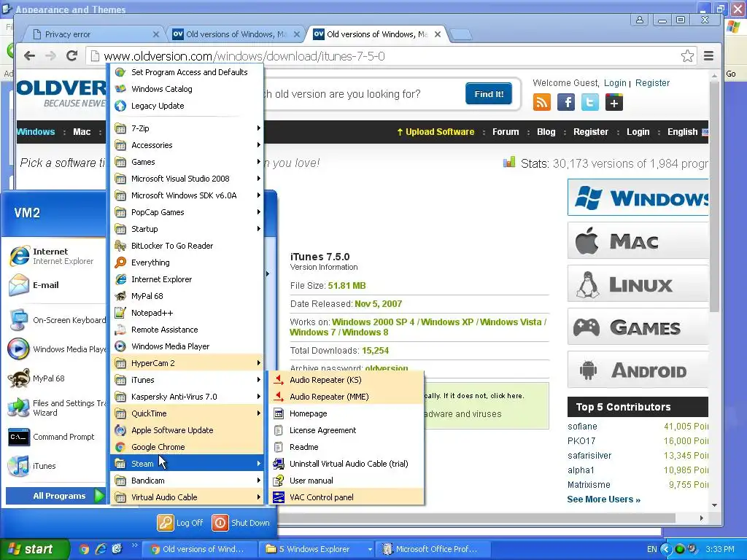Open Command Prompt in the Start menu
Screen dimensions: 747x560
pos(55,437)
